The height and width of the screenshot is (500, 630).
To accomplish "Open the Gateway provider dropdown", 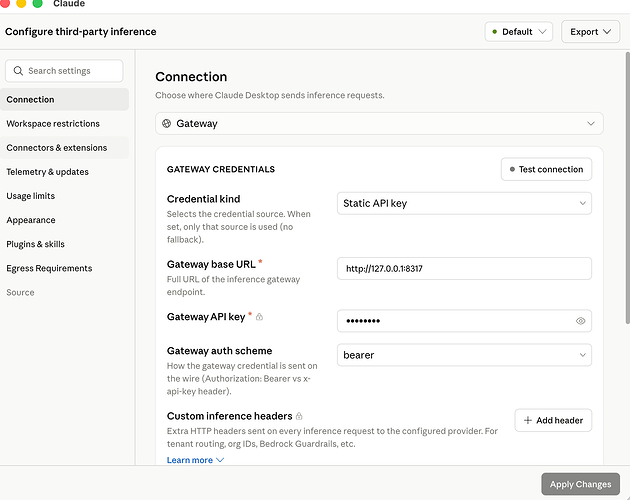I will [x=379, y=123].
